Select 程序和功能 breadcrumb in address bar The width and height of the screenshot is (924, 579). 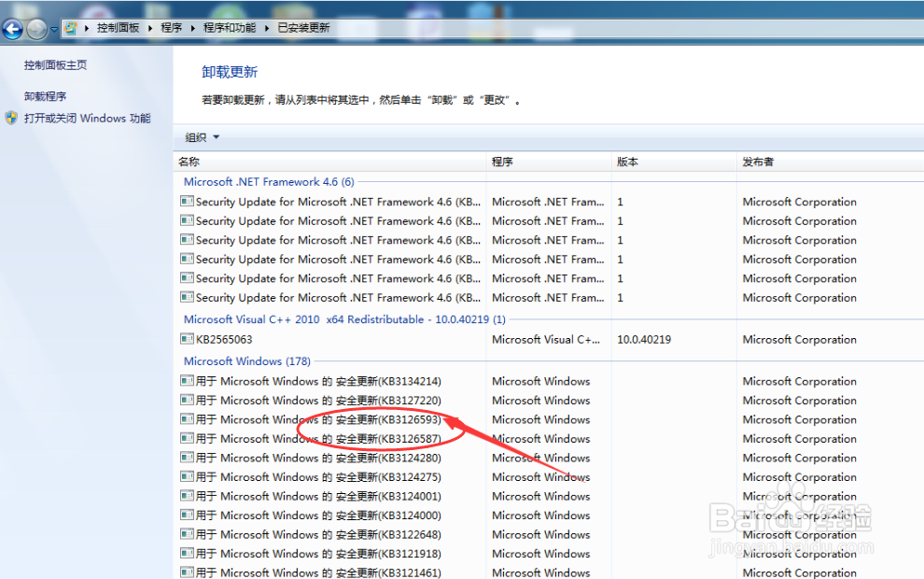pyautogui.click(x=230, y=28)
